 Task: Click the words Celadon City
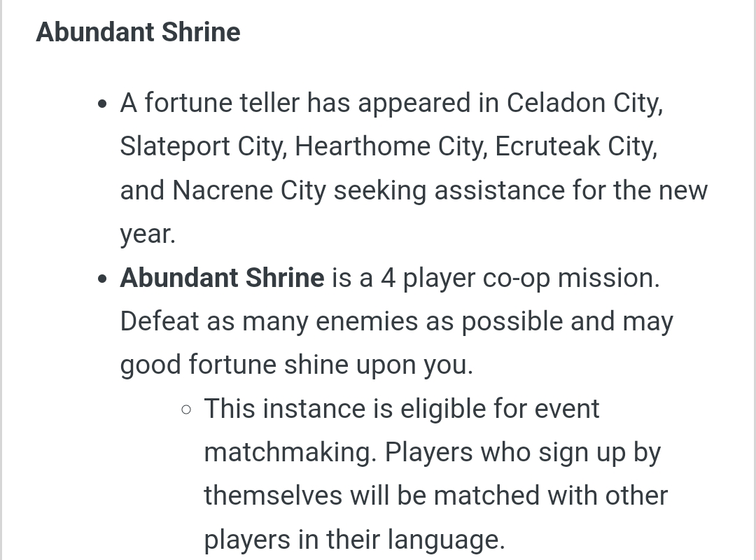582,103
